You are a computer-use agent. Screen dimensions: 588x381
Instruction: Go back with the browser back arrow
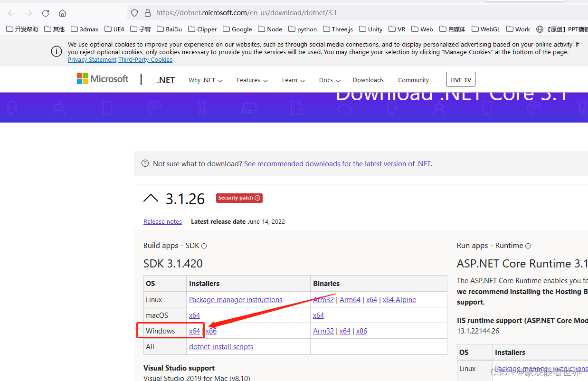11,13
